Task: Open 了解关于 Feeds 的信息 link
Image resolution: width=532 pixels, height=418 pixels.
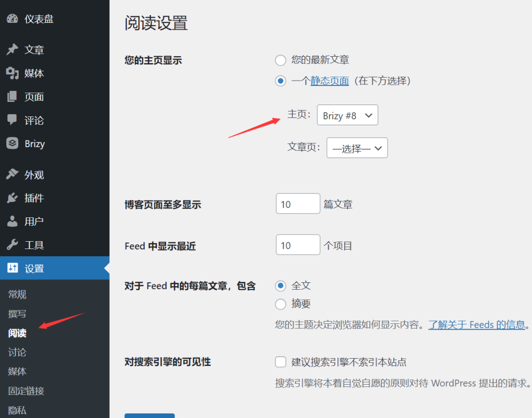Action: click(476, 325)
